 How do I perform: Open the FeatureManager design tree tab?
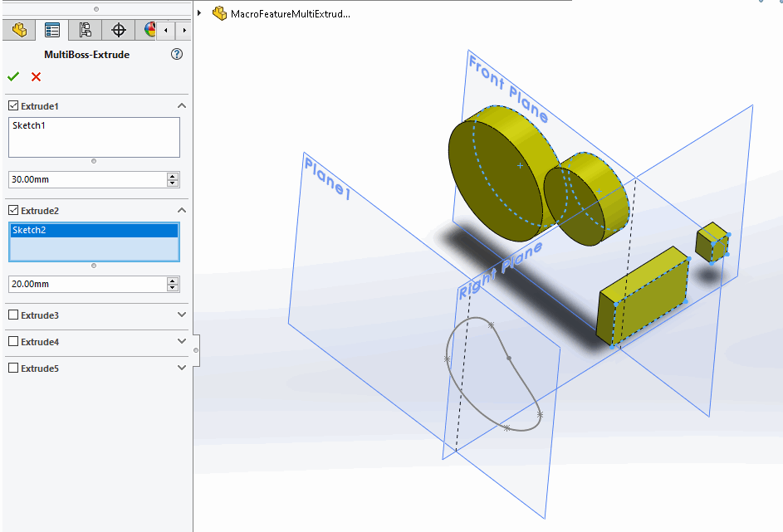(19, 30)
